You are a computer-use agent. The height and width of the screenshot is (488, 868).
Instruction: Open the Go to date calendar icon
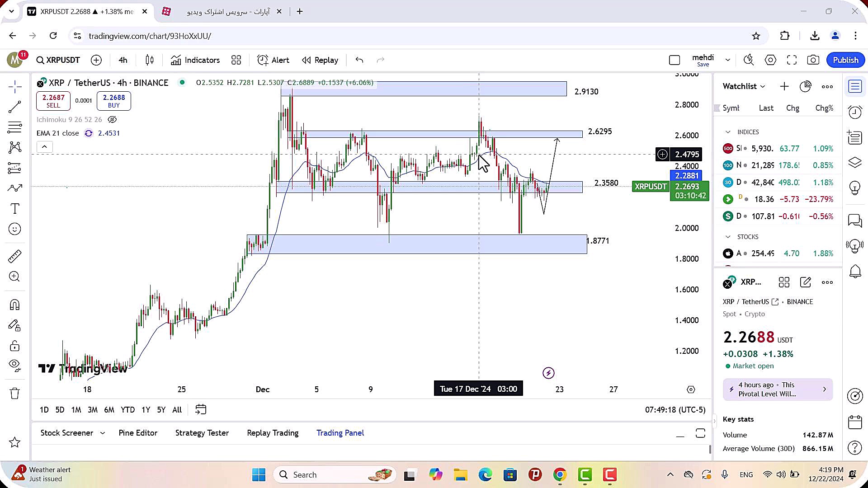point(201,410)
